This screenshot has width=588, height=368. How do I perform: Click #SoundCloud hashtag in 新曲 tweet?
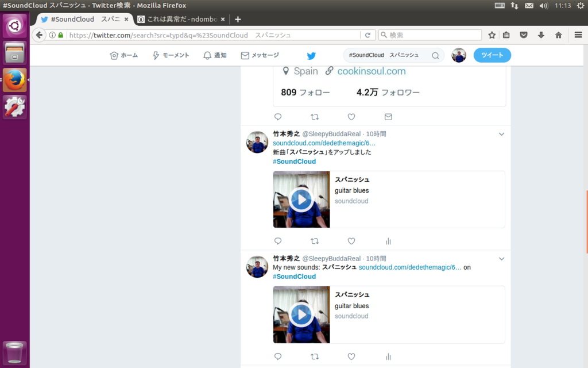coord(295,162)
